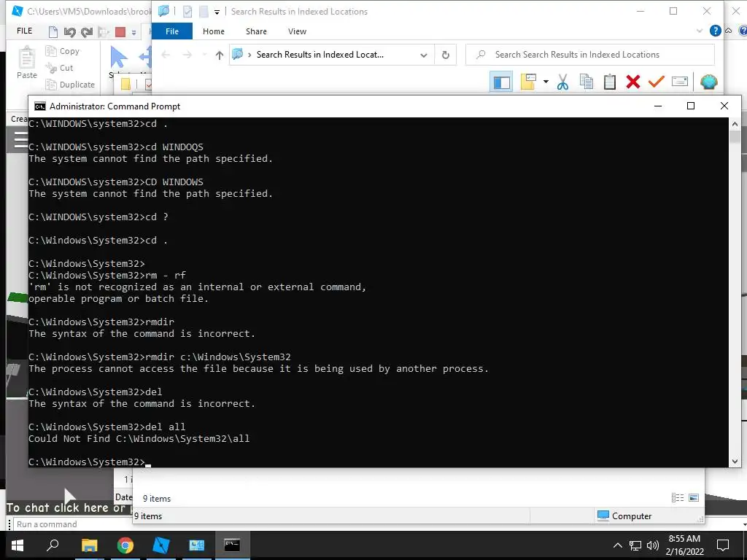The height and width of the screenshot is (560, 747).
Task: Click the properties checkmark icon in Explorer title bar
Action: (187, 12)
